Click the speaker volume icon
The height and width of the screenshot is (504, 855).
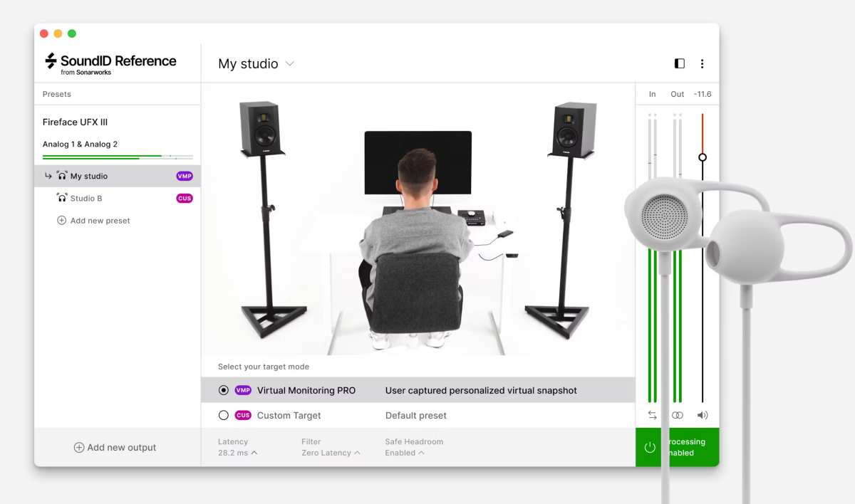coord(703,415)
